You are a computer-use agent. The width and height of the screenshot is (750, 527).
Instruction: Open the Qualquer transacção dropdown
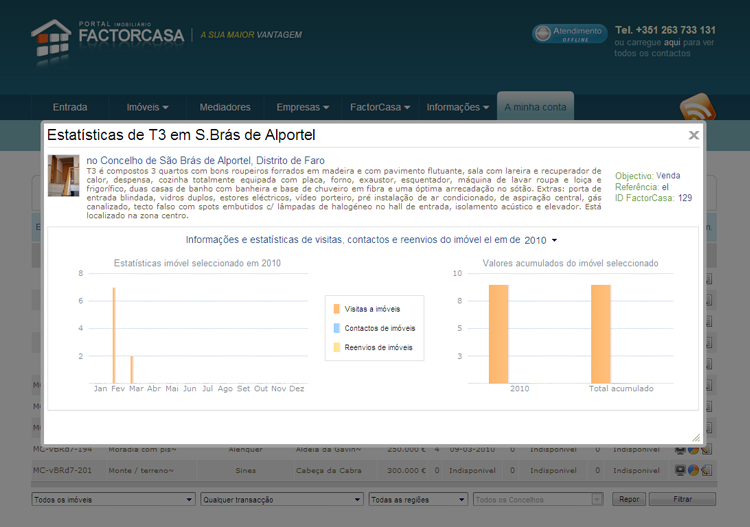click(x=282, y=499)
